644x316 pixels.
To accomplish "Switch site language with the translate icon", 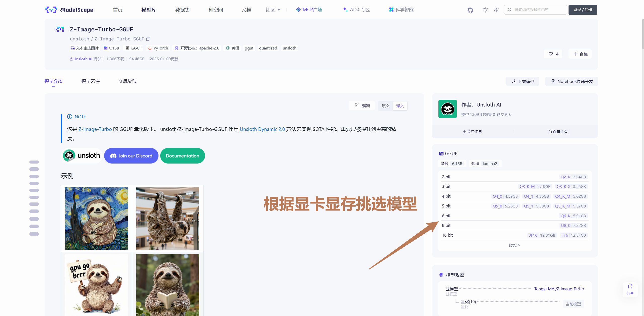I will coord(497,10).
